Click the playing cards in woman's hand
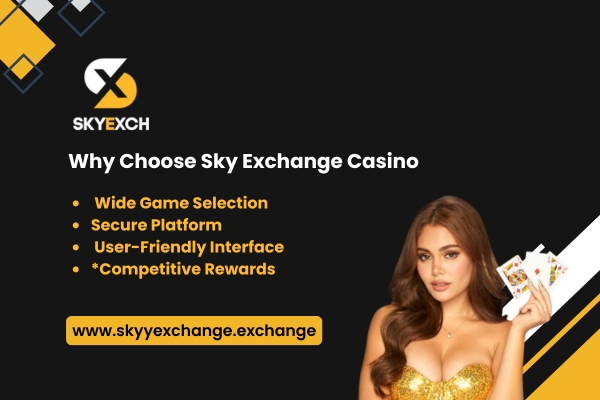This screenshot has height=400, width=600. pos(533,274)
